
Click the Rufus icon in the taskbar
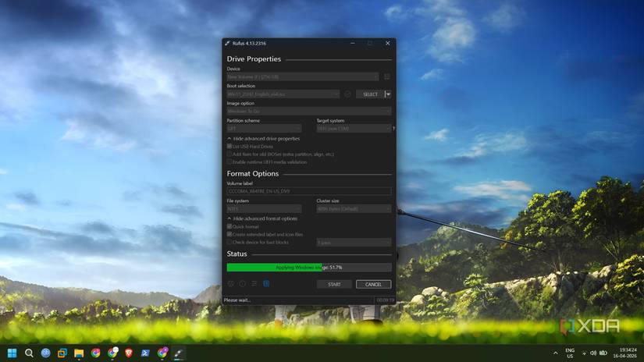178,353
